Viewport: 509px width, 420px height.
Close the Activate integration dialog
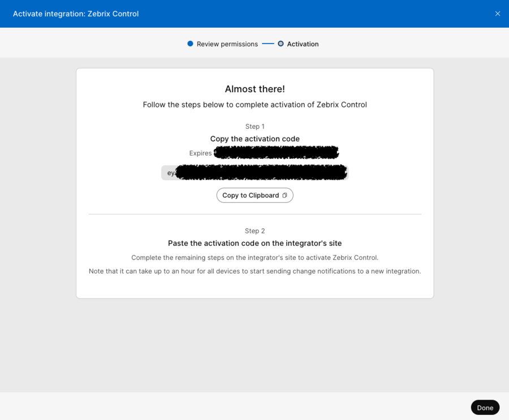coord(497,14)
